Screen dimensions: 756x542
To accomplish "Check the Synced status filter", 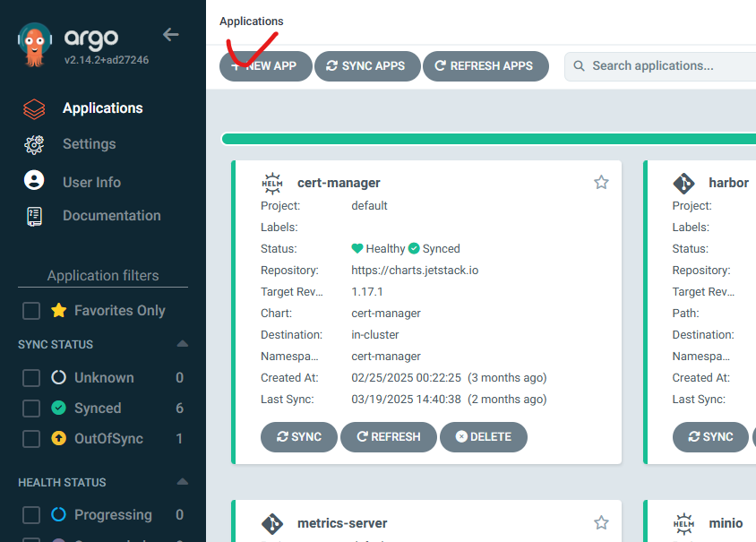I will (x=31, y=409).
